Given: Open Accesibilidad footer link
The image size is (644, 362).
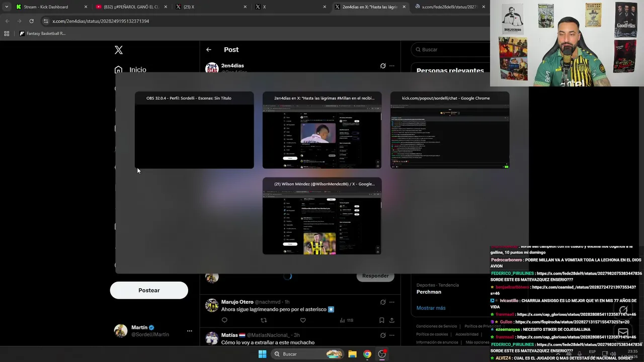Looking at the screenshot, I should point(467,334).
